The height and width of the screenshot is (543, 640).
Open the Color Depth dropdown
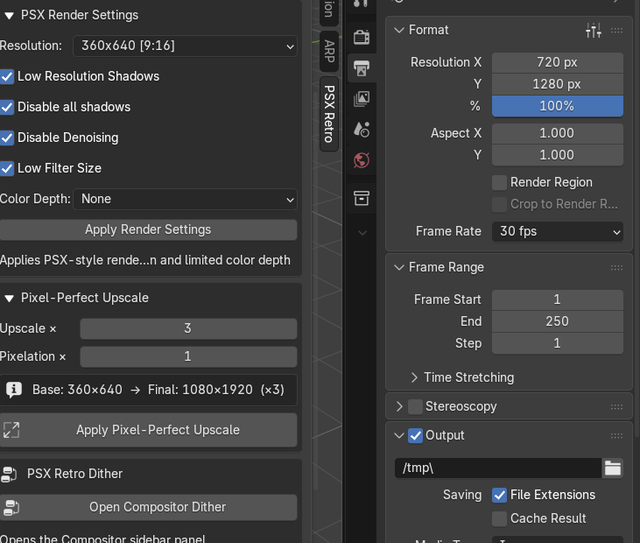click(x=185, y=199)
